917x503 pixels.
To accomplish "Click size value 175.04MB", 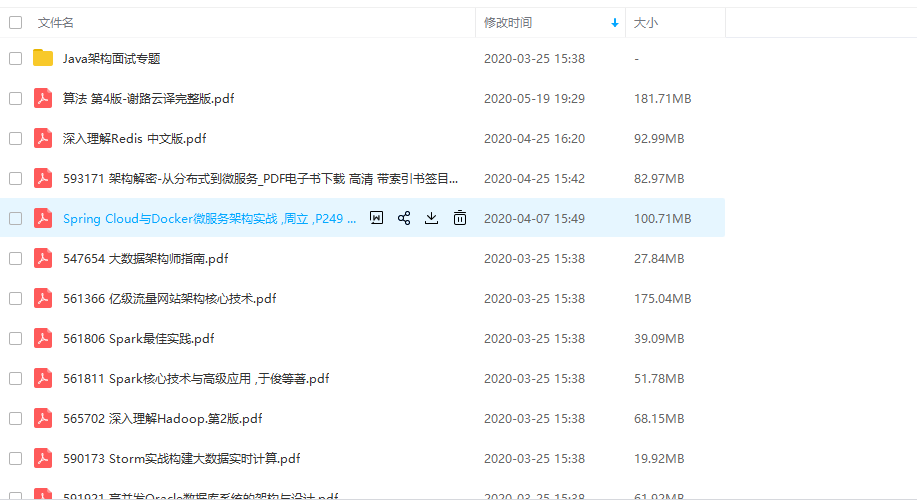I will click(x=663, y=299).
